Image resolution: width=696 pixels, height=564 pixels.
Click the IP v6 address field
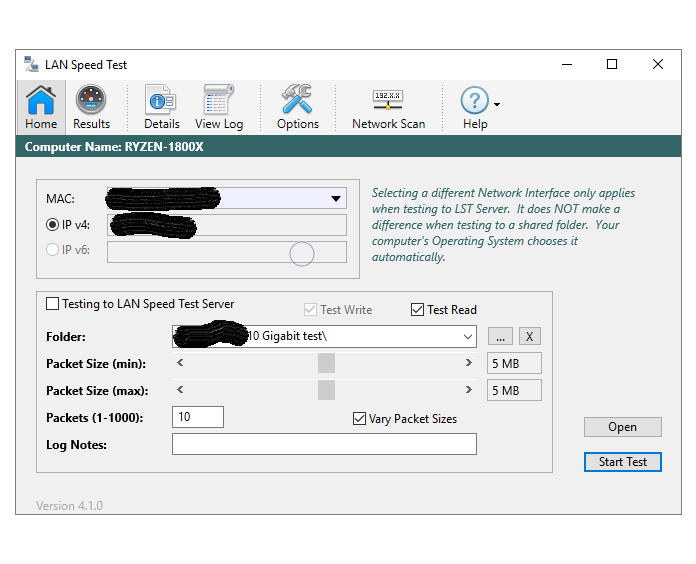point(227,252)
